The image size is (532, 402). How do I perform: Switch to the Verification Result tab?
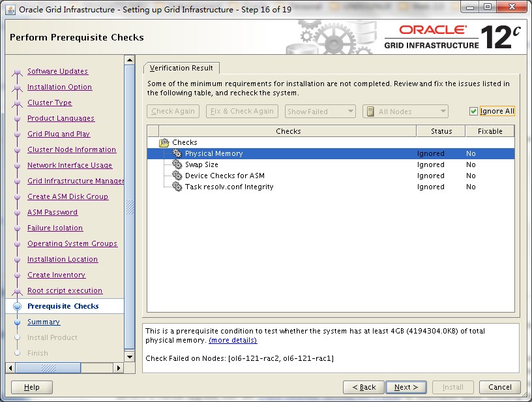click(x=181, y=68)
